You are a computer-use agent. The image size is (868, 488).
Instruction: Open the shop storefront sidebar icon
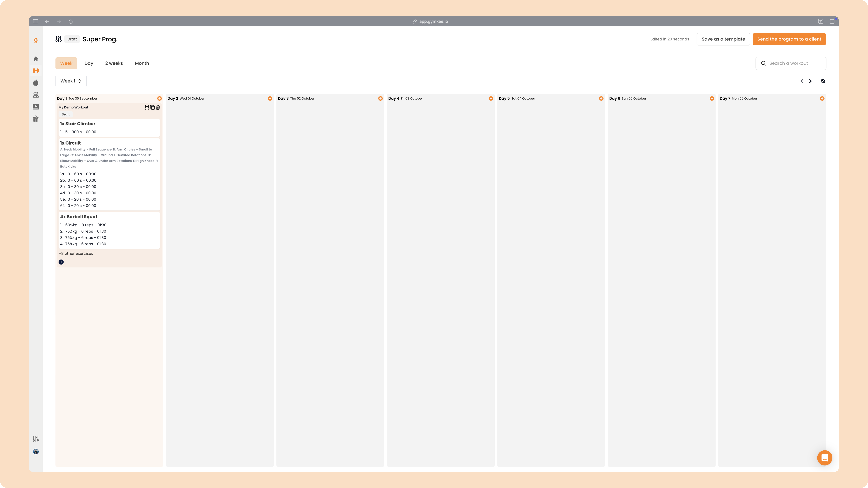pos(36,119)
